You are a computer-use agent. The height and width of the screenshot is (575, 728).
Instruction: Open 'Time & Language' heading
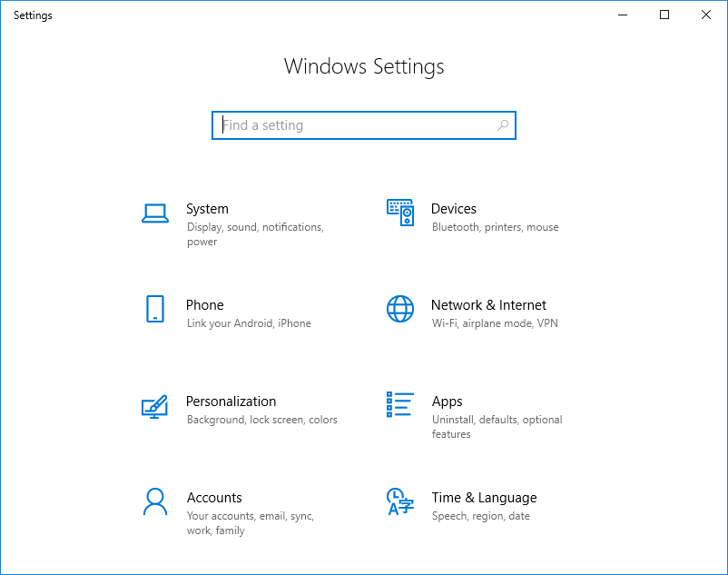[x=484, y=498]
